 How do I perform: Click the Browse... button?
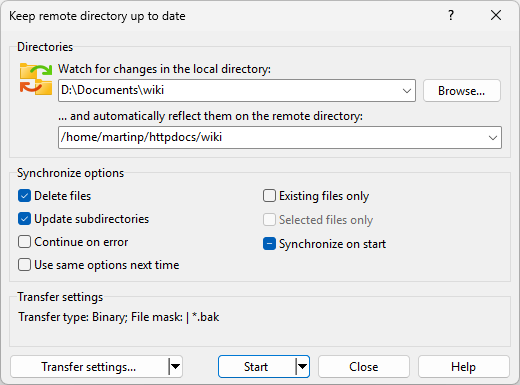tap(462, 91)
